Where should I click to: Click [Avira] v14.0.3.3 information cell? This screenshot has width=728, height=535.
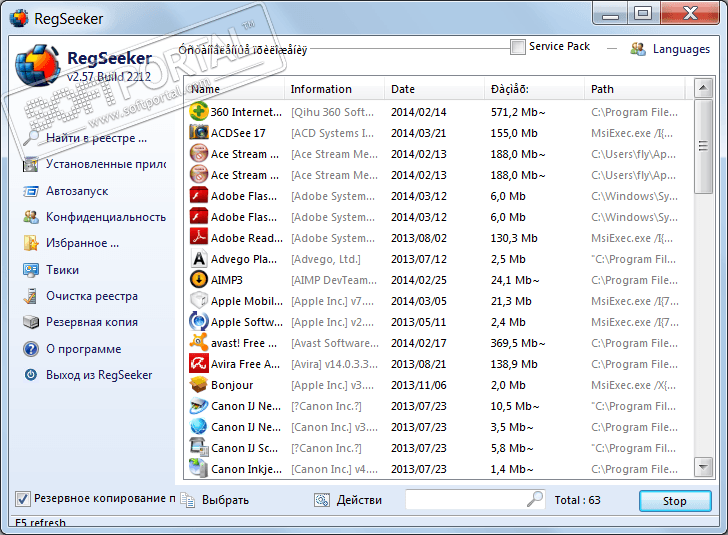(x=334, y=364)
